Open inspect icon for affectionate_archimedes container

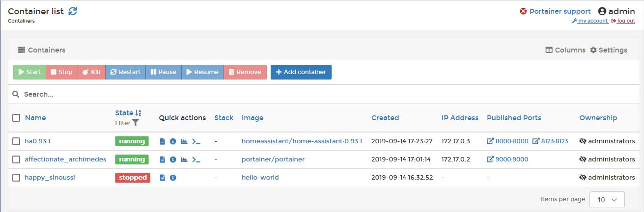coord(173,159)
